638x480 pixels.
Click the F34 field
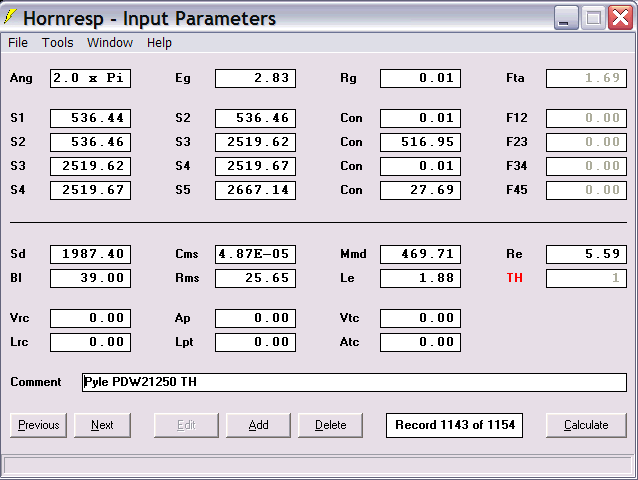pos(586,166)
